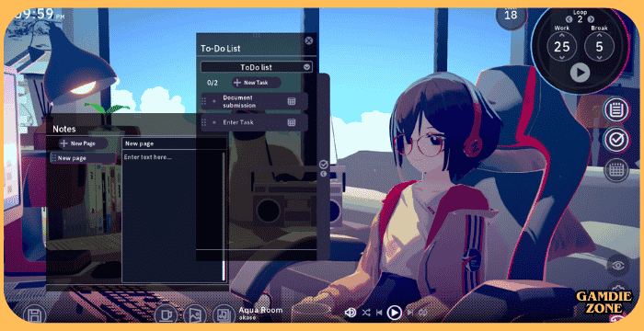Show completed tasks via side tab checkmark
This screenshot has height=331, width=644.
pos(323,165)
